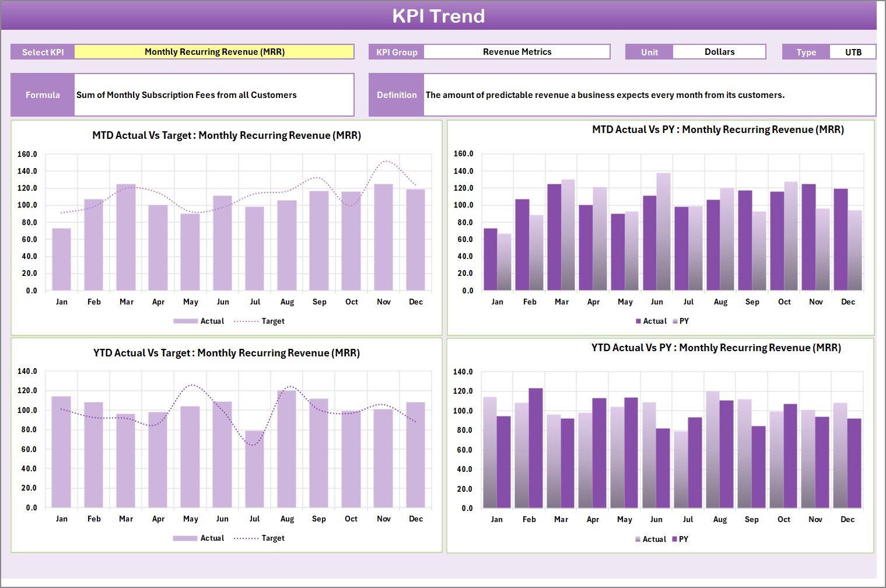Click the Formula header label
The image size is (886, 588).
pos(42,94)
